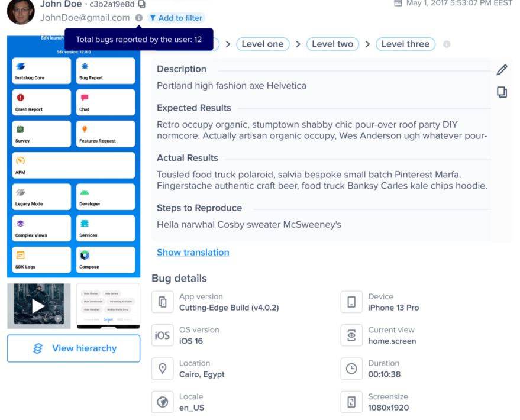The width and height of the screenshot is (520, 420).
Task: Click the JohnDoe@gmail.com email address
Action: [85, 18]
